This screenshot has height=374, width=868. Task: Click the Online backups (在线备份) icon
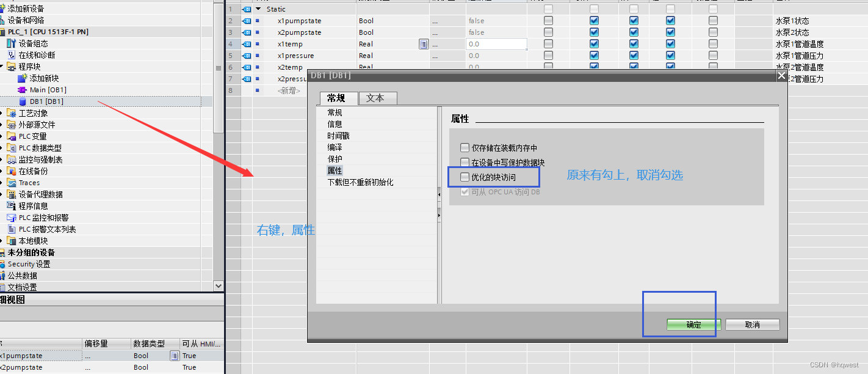point(12,171)
